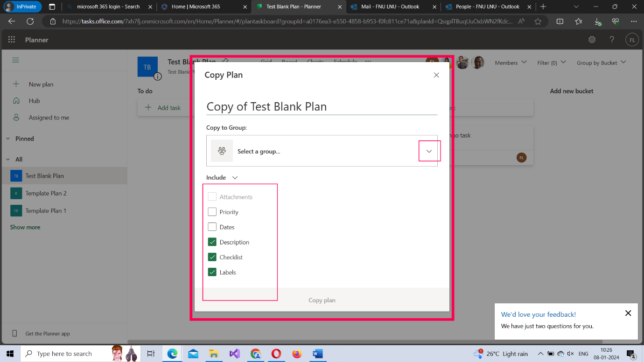Close the Copy Plan dialog
This screenshot has height=362, width=644.
pos(436,75)
